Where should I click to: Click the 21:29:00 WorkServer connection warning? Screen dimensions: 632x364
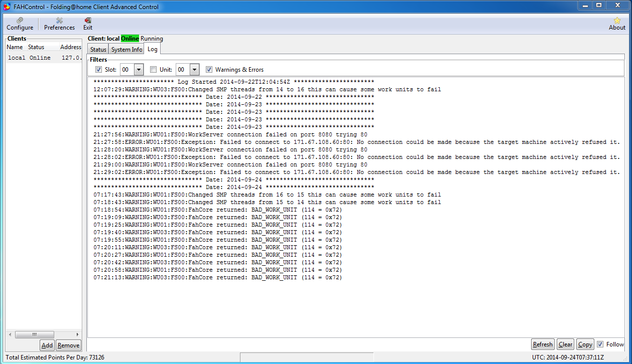pyautogui.click(x=230, y=164)
